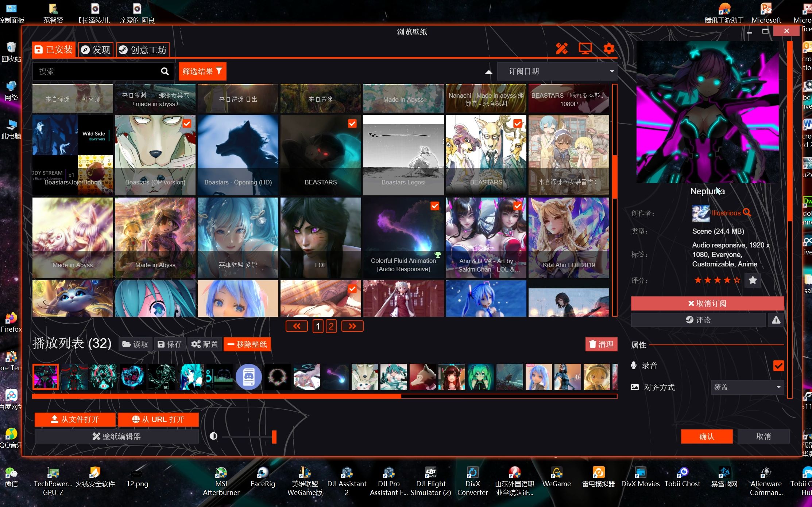Open FaceRig desktop shortcut
Image resolution: width=812 pixels, height=507 pixels.
tap(263, 477)
